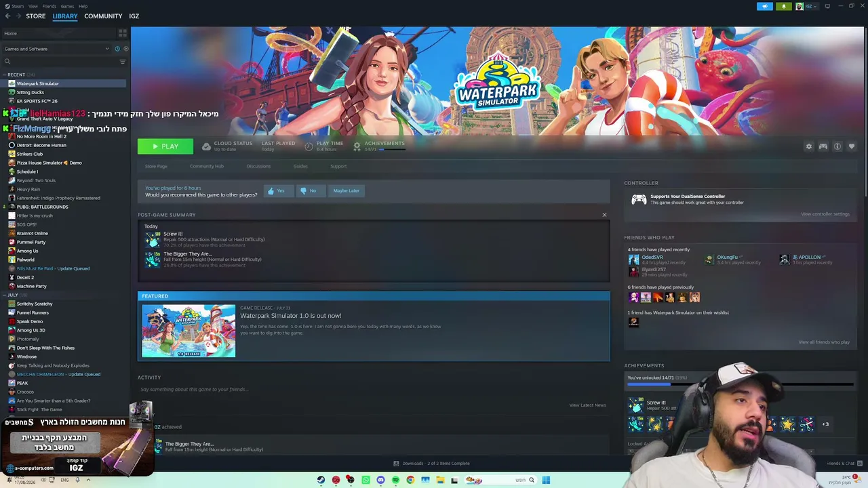868x488 pixels.
Task: Open the Help menu
Action: 83,6
